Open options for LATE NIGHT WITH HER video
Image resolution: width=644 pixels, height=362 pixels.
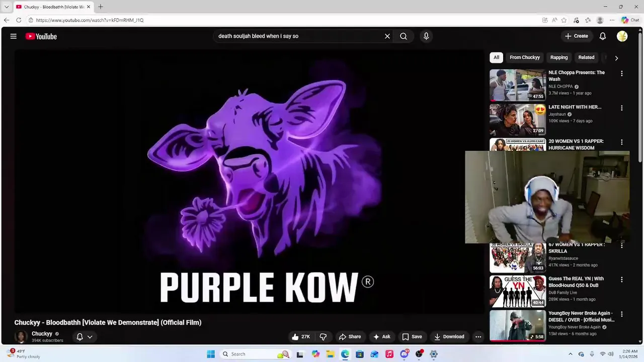click(622, 108)
